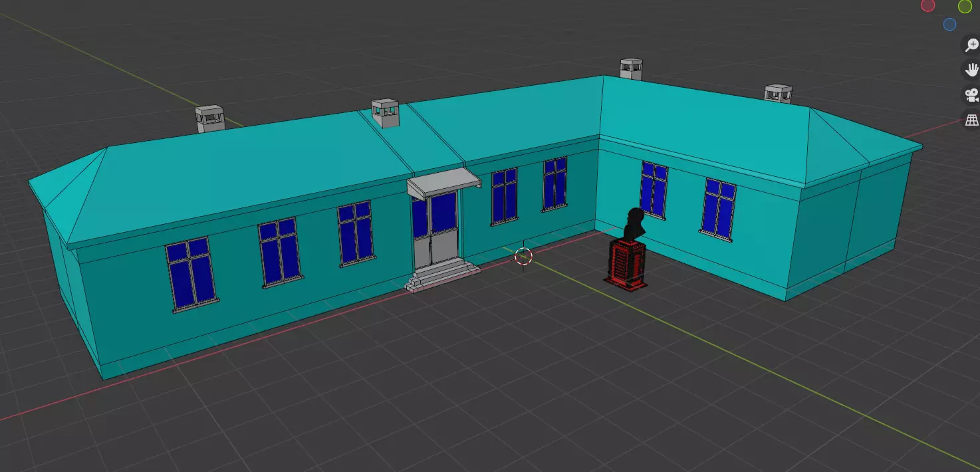The width and height of the screenshot is (980, 472).
Task: Click the 3D cursor crosshair
Action: (x=523, y=256)
